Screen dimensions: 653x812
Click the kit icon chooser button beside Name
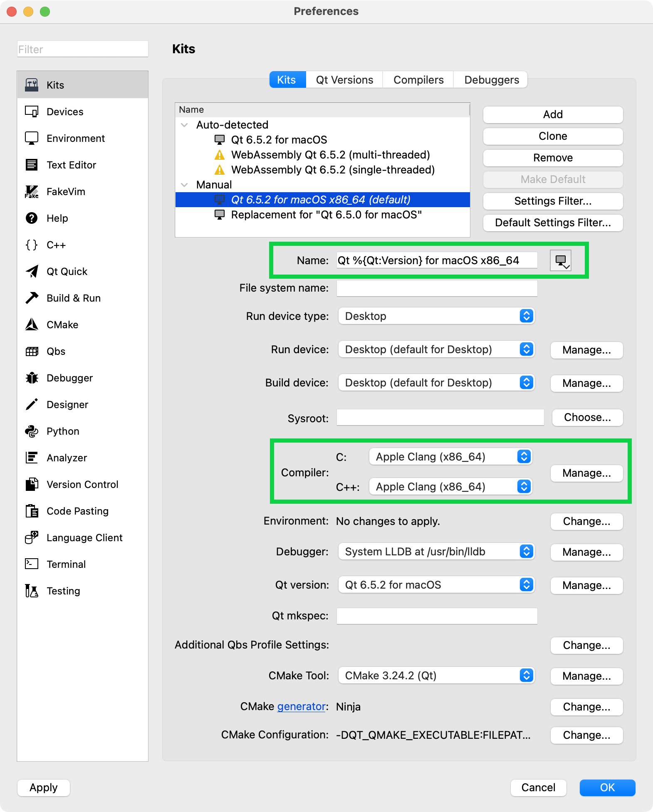click(x=560, y=261)
